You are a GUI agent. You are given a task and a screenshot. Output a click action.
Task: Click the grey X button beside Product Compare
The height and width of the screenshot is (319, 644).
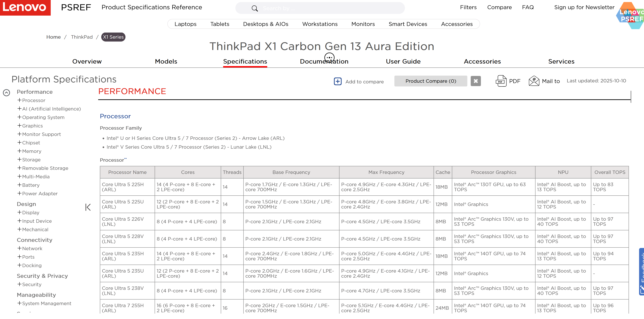(475, 81)
